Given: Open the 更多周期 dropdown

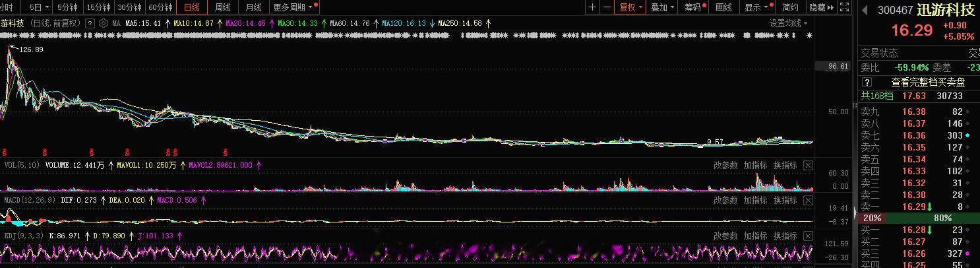Looking at the screenshot, I should click(x=295, y=7).
